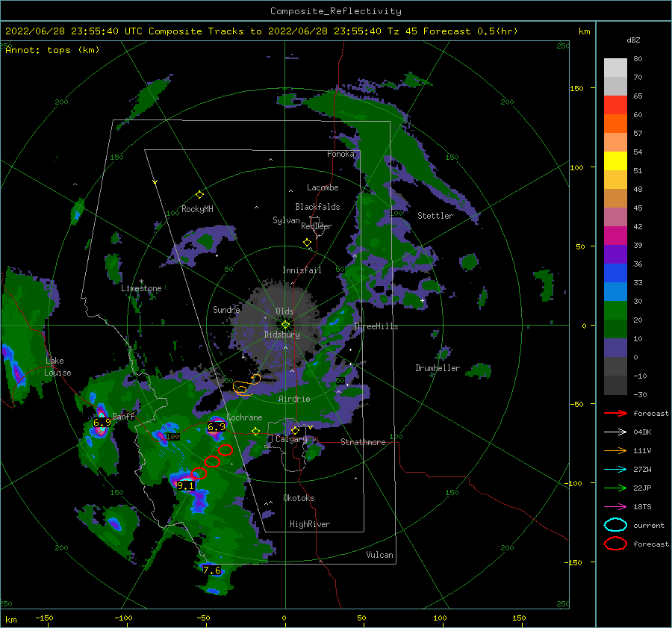Click the Vulcan label
Screen dimensions: 672x628
pos(379,555)
